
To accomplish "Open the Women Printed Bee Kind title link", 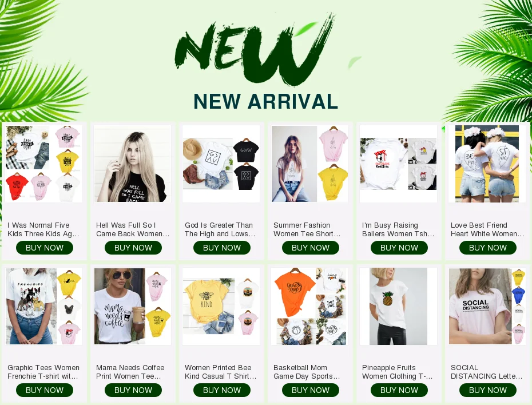I will 221,372.
